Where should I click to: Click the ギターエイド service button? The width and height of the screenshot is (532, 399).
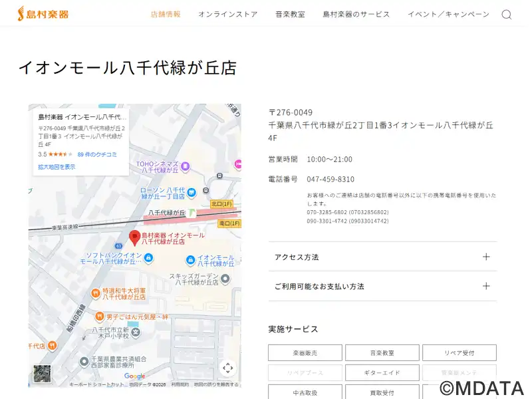click(382, 373)
